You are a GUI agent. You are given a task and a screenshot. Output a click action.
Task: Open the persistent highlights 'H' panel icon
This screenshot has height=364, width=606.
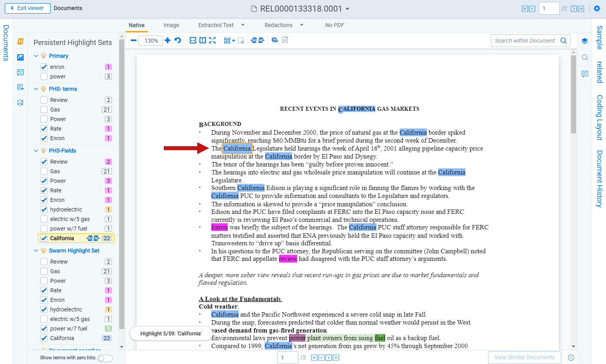21,41
